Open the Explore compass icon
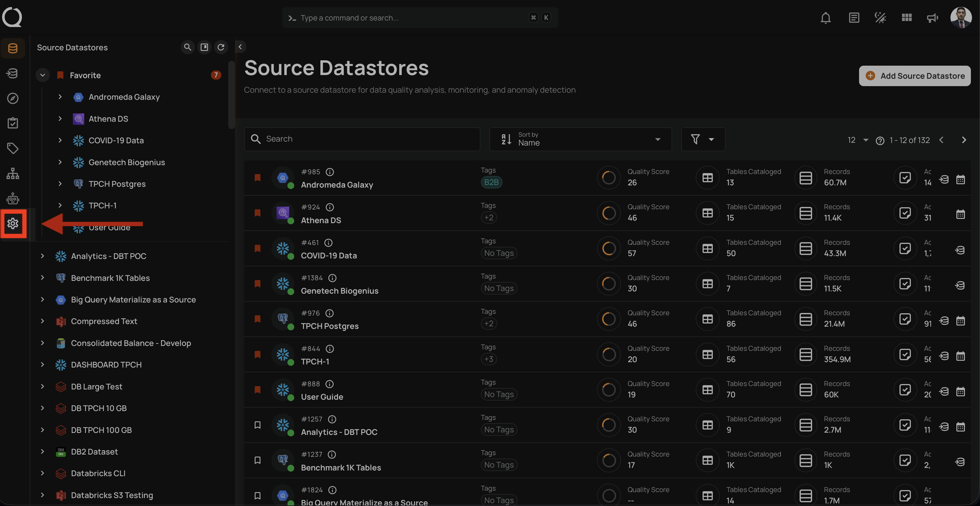The image size is (980, 506). point(13,98)
